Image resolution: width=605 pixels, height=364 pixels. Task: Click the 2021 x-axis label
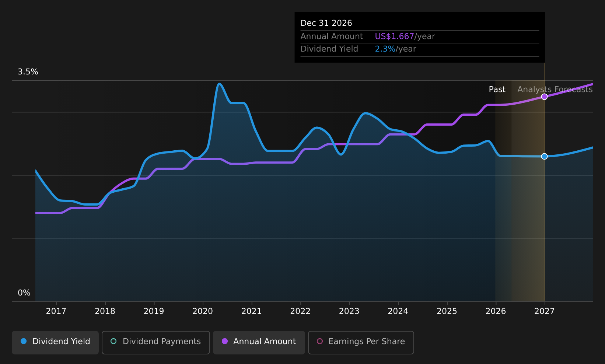point(251,311)
